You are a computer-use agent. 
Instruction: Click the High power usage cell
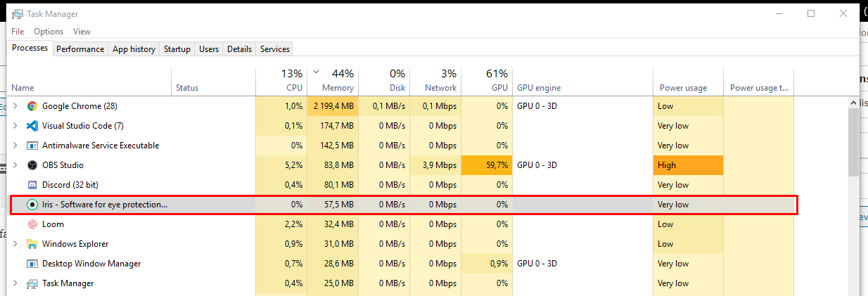point(688,165)
